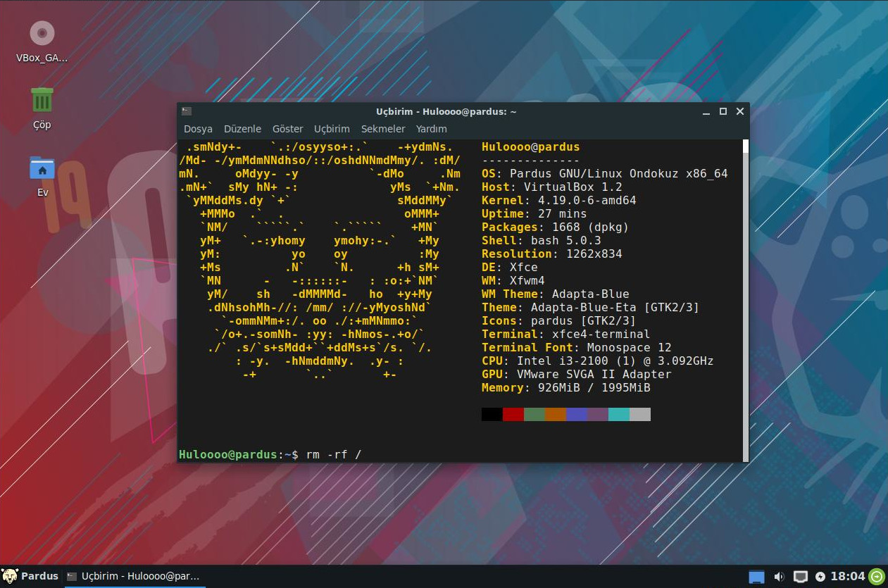Maximize the terminal window
The image size is (888, 588).
[723, 111]
